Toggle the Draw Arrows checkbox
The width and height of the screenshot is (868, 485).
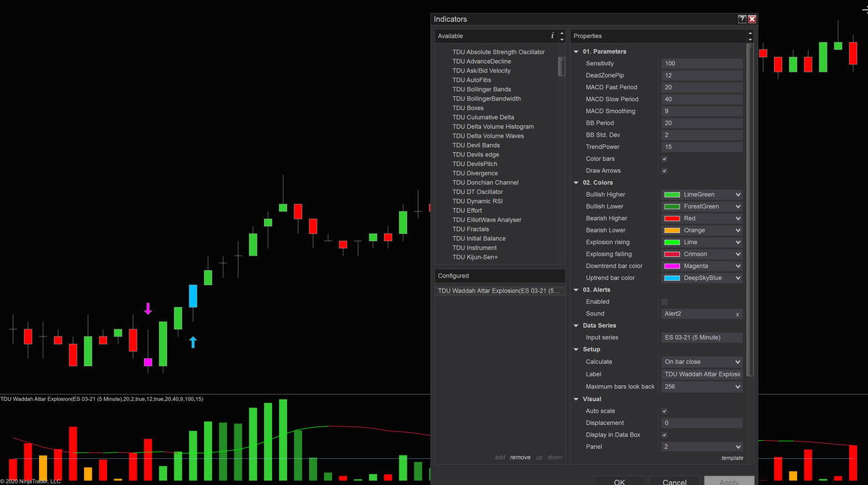click(x=665, y=171)
